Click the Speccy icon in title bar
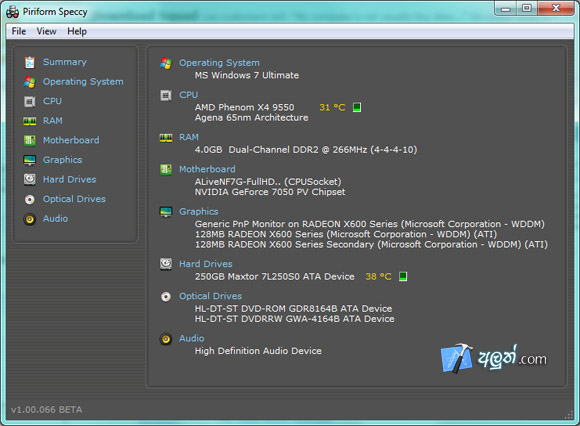Image resolution: width=580 pixels, height=426 pixels. click(x=13, y=12)
